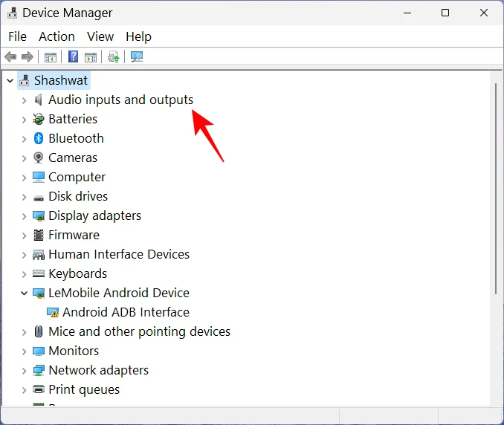Click the blue Bluetooth icon
The width and height of the screenshot is (504, 425).
click(39, 138)
